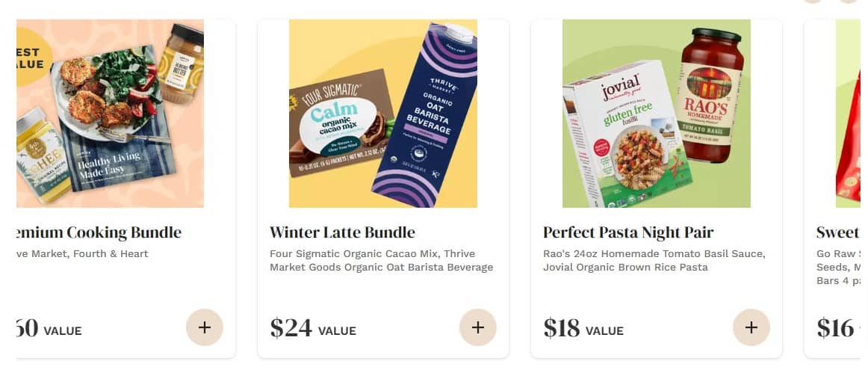Open the Winter Latte Bundle title
Viewport: 868px width, 367px height.
(x=342, y=232)
